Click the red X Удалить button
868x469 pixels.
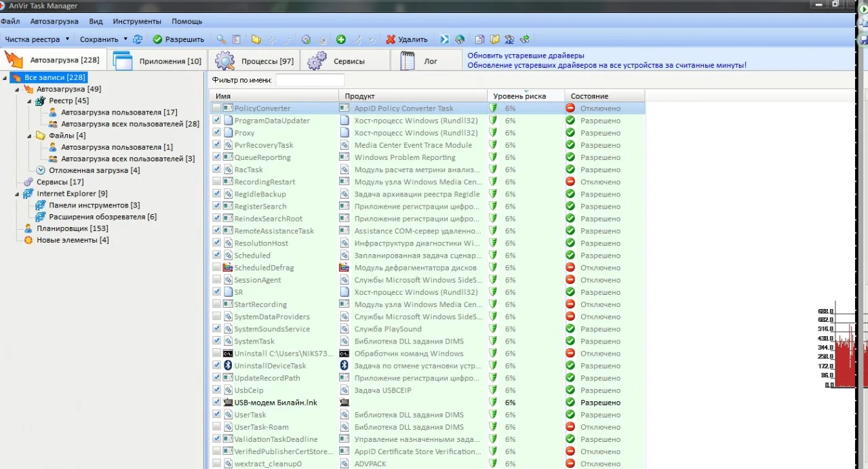407,39
